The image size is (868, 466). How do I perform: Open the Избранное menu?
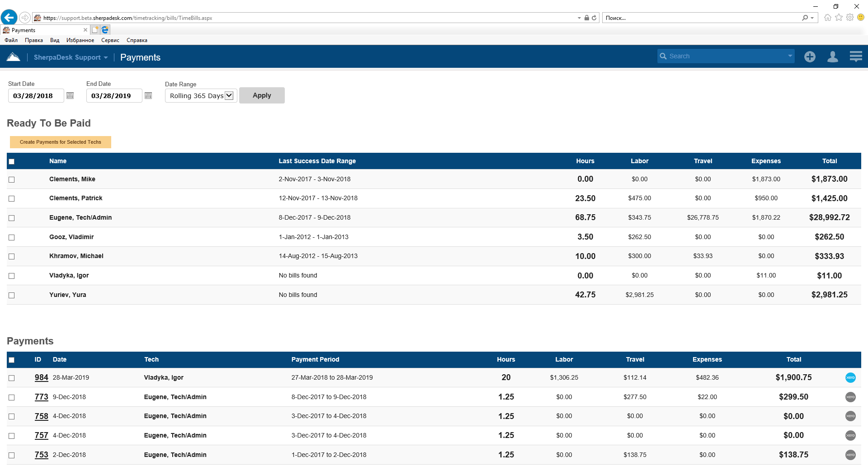click(80, 40)
